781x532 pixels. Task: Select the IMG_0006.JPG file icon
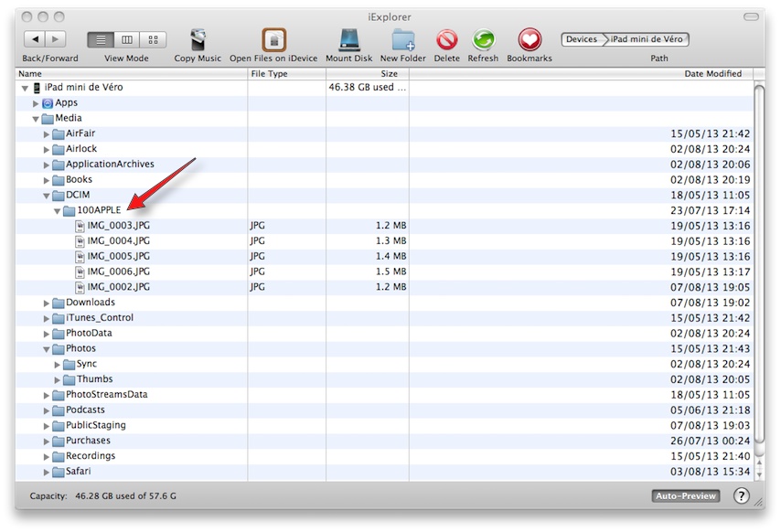click(x=80, y=272)
